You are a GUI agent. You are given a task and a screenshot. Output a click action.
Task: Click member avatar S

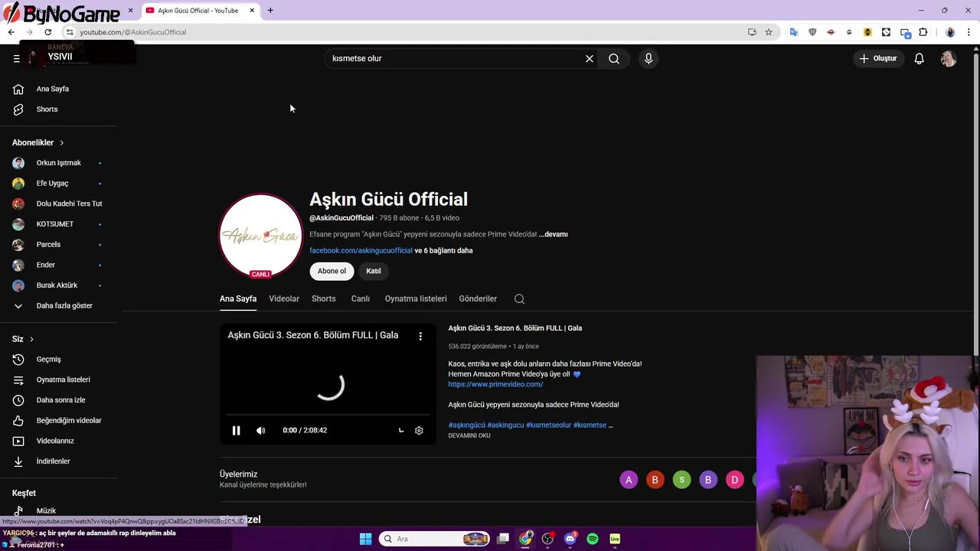(x=681, y=480)
